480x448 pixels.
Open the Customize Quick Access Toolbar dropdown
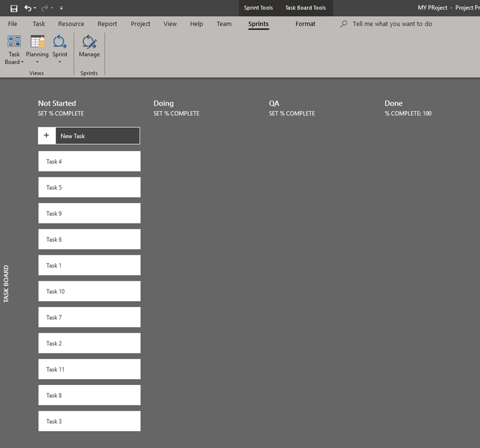coord(61,8)
